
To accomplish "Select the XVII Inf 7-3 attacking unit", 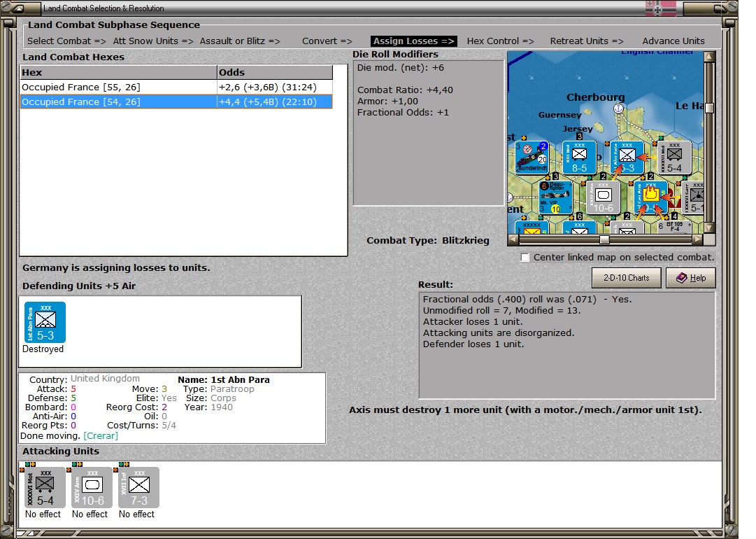I will [138, 487].
